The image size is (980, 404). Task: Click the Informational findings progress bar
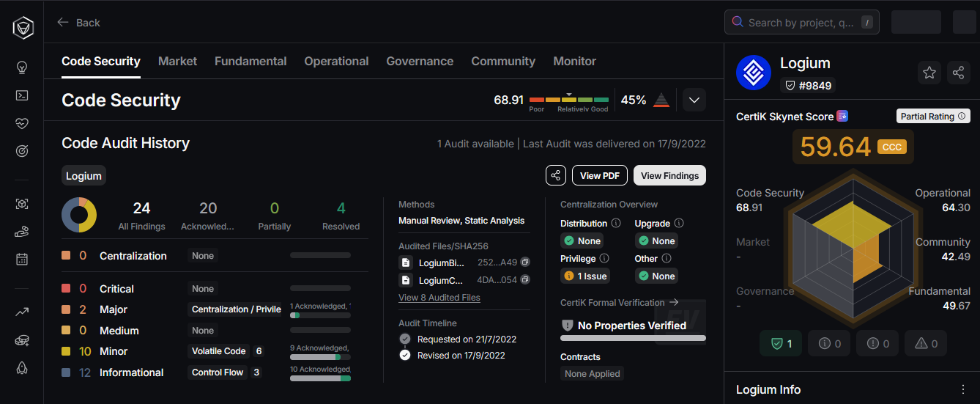(320, 378)
